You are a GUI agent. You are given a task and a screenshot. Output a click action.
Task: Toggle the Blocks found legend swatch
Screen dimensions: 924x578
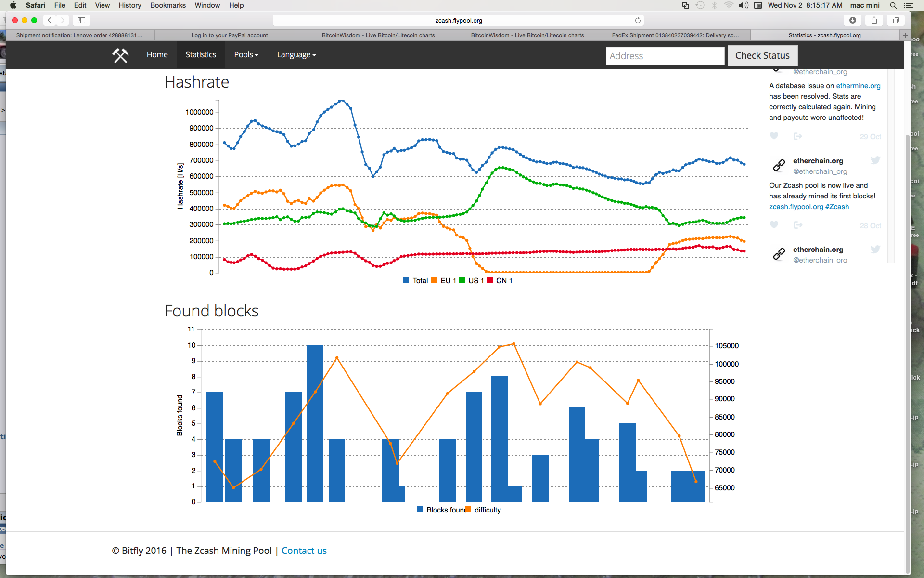[420, 510]
